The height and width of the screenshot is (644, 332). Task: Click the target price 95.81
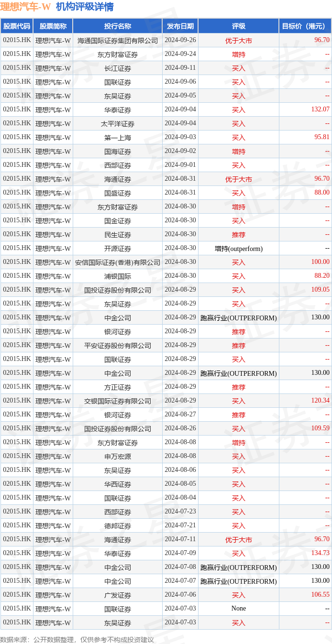click(x=322, y=137)
